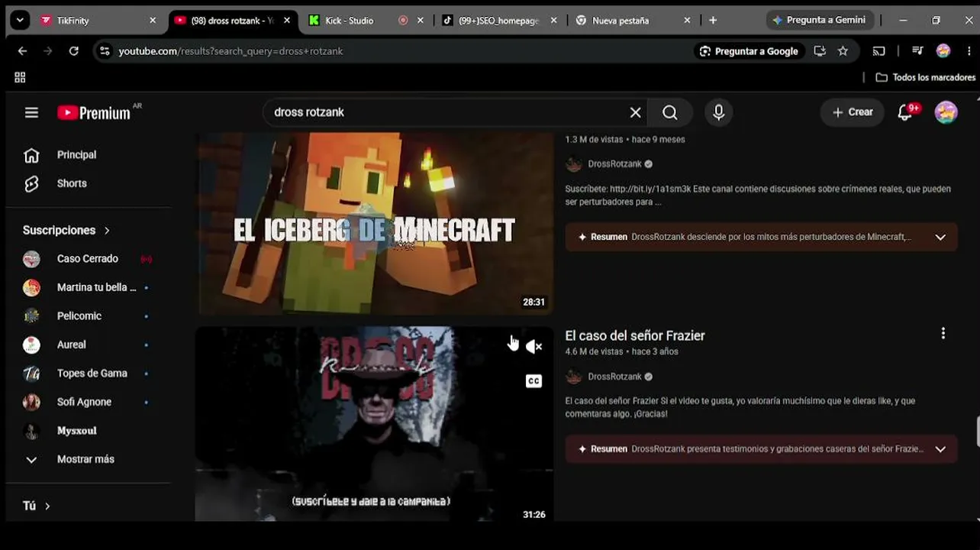Open DrossRotzank channel name under Frazier video

pyautogui.click(x=614, y=377)
